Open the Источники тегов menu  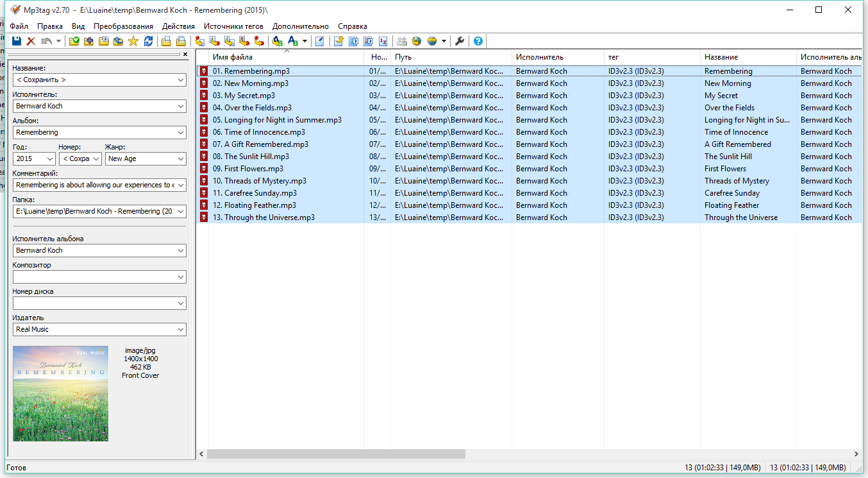tap(233, 26)
